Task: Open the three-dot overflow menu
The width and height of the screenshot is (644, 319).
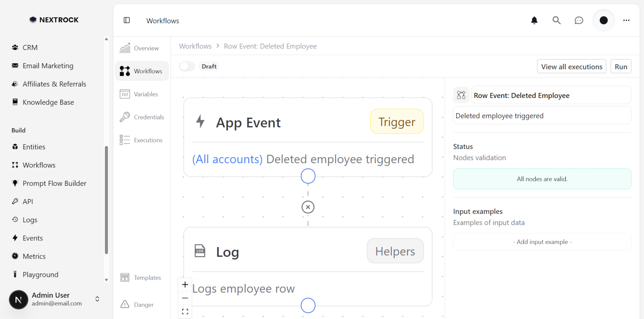Action: 626,20
